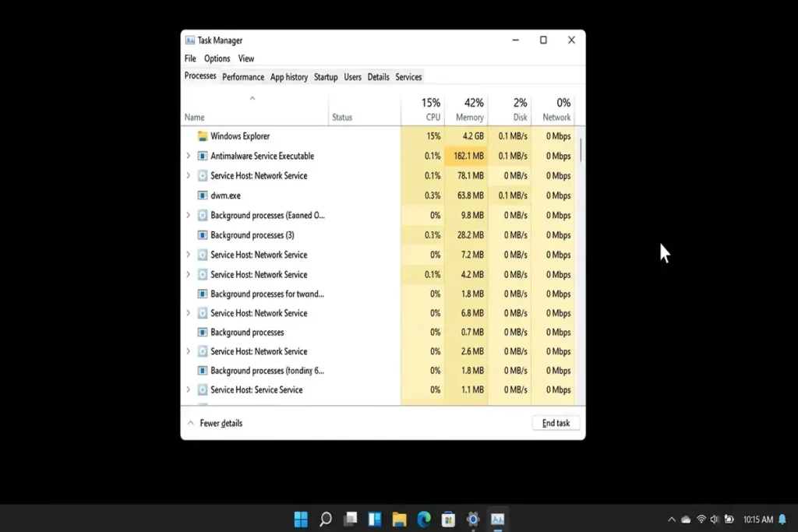Sort by the Disk column header
The height and width of the screenshot is (532, 798).
(x=510, y=109)
